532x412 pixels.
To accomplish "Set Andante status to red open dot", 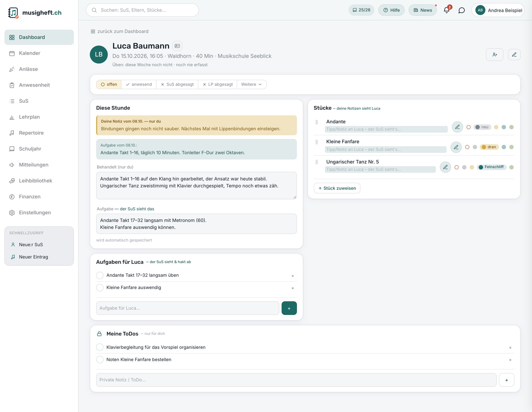I will pyautogui.click(x=468, y=127).
